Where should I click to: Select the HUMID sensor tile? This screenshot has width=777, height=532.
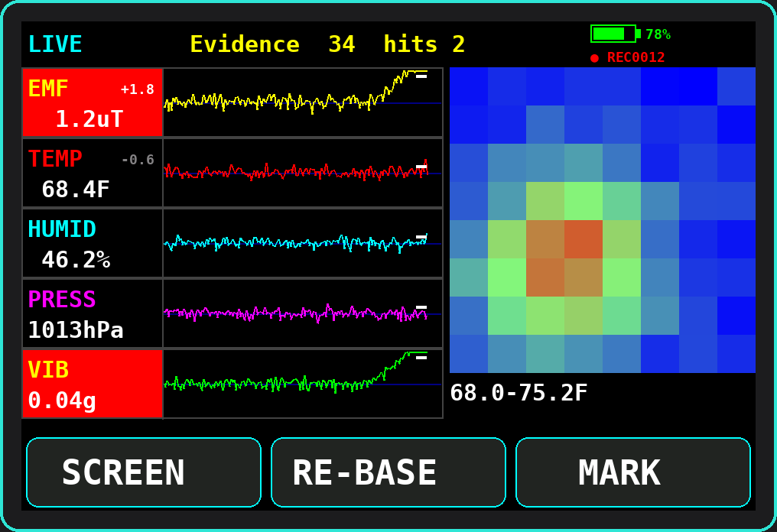(x=93, y=243)
